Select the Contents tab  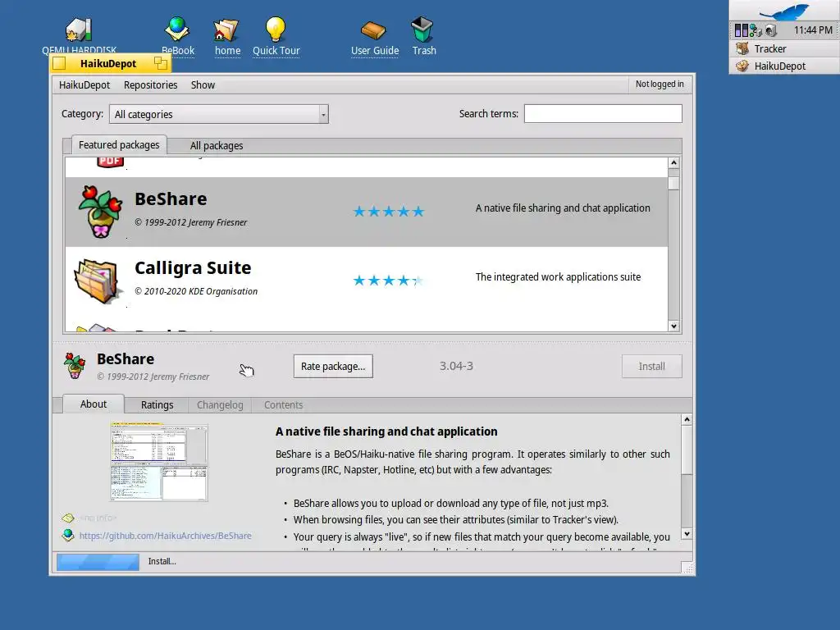(283, 405)
